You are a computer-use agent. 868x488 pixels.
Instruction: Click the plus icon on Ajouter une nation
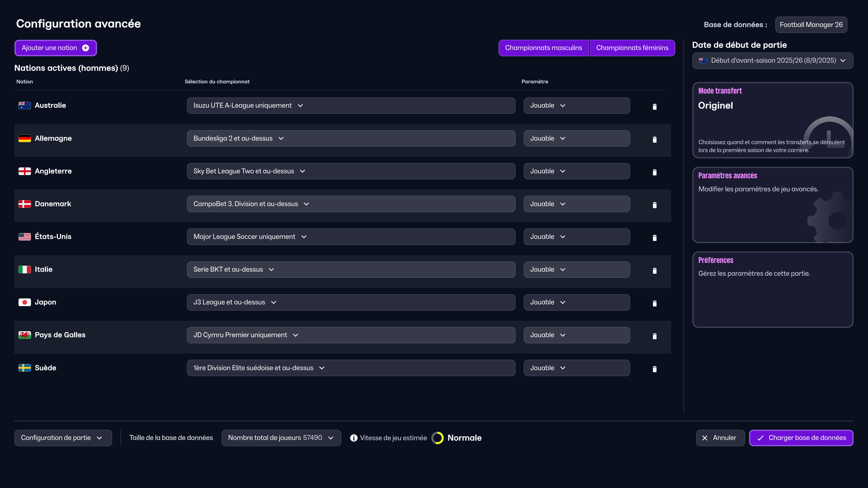point(85,48)
